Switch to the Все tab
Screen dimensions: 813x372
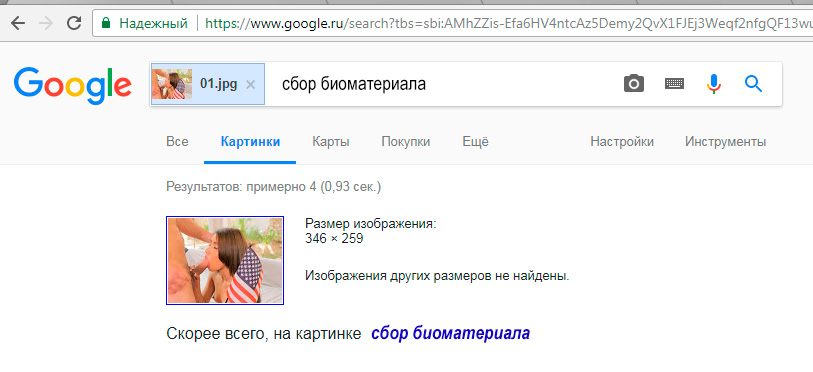[x=177, y=142]
